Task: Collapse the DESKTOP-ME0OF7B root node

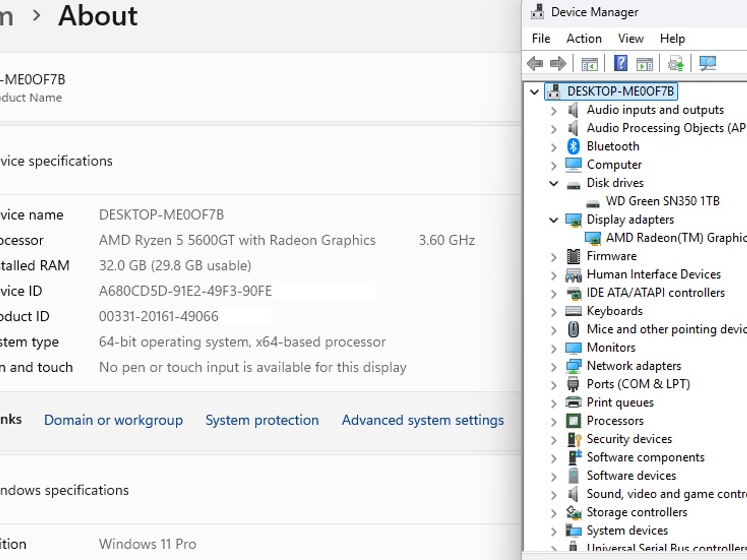Action: [534, 92]
